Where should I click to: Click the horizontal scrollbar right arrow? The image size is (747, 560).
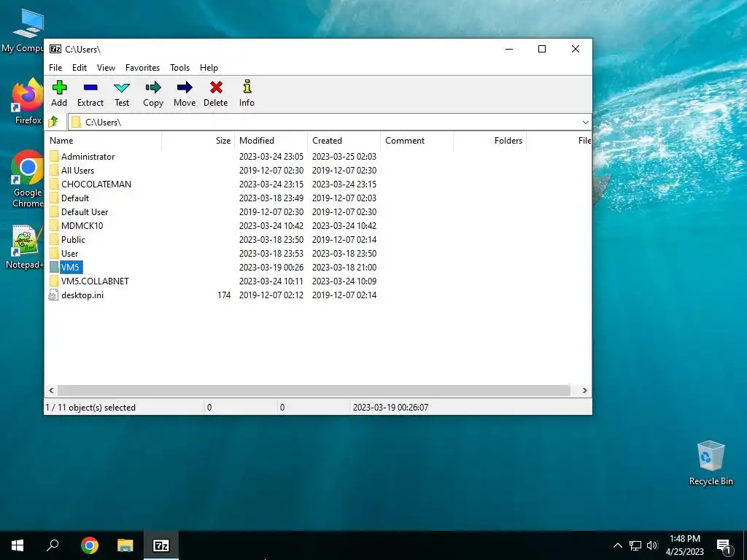pos(584,391)
